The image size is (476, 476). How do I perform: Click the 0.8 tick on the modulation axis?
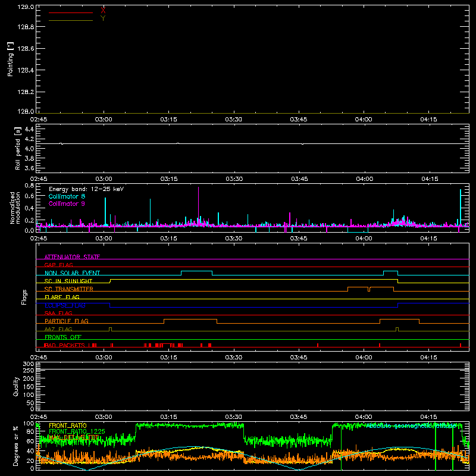pyautogui.click(x=29, y=186)
